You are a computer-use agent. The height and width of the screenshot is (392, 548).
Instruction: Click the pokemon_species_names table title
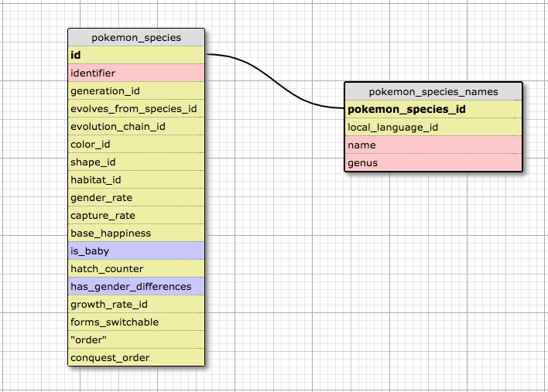coord(433,91)
